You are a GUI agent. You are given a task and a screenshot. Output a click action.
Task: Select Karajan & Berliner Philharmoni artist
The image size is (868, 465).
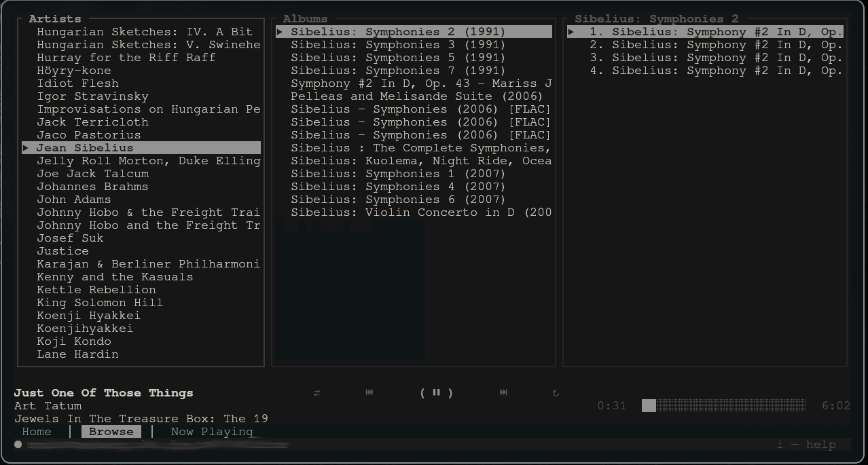(149, 264)
